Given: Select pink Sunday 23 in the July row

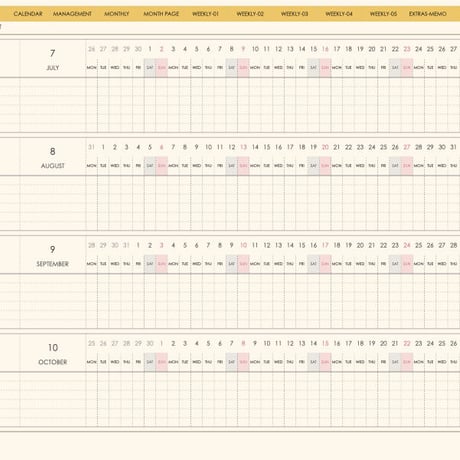Looking at the screenshot, I should point(407,49).
